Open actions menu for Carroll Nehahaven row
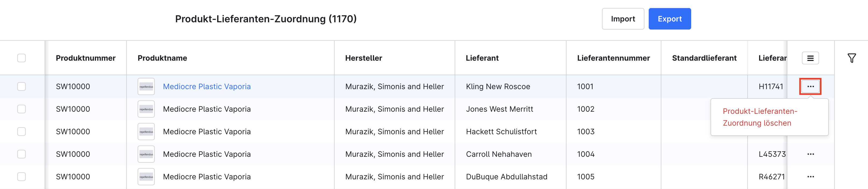Screen dimensions: 868x189 [x=810, y=154]
